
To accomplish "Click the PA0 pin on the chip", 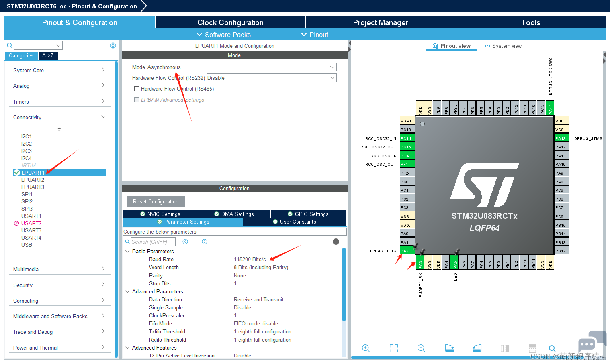I will tap(407, 234).
